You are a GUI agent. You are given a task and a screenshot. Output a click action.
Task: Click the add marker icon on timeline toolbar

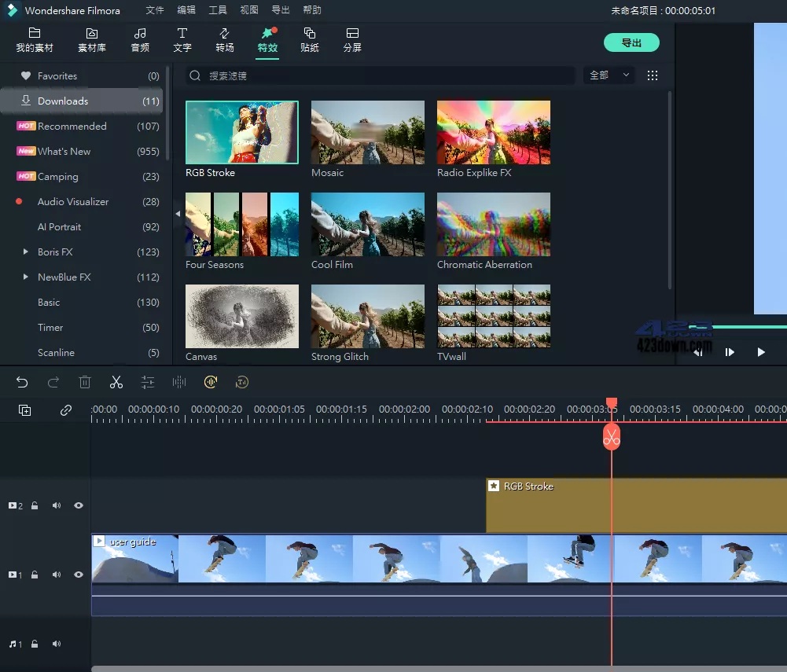coord(24,409)
